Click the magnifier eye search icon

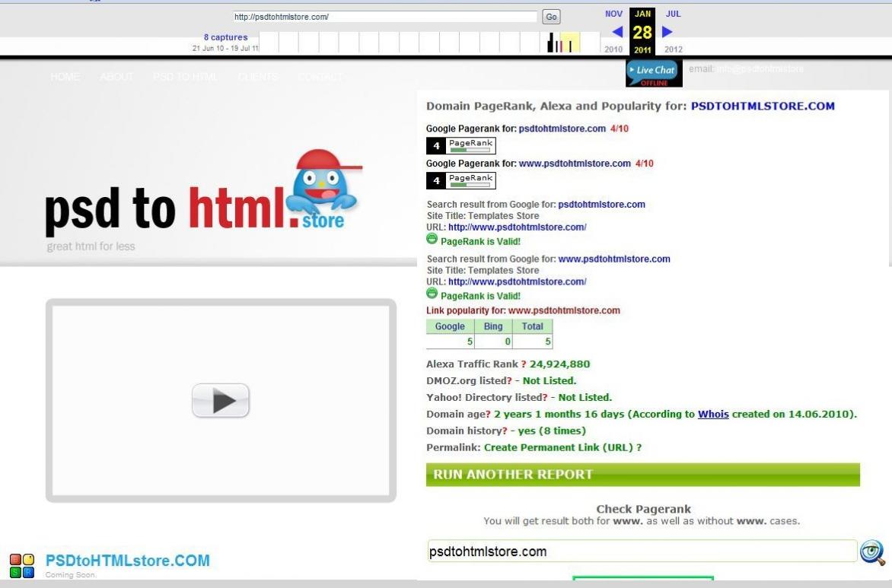872,552
